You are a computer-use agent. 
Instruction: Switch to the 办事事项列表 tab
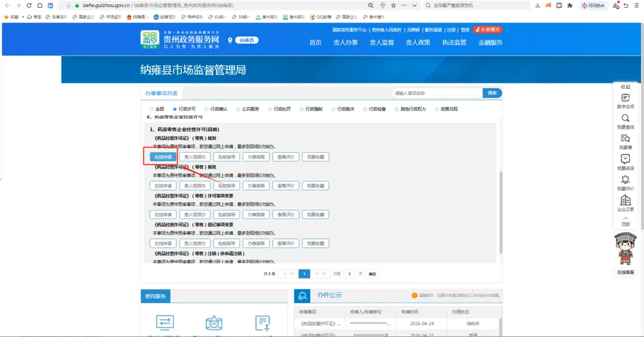(162, 93)
